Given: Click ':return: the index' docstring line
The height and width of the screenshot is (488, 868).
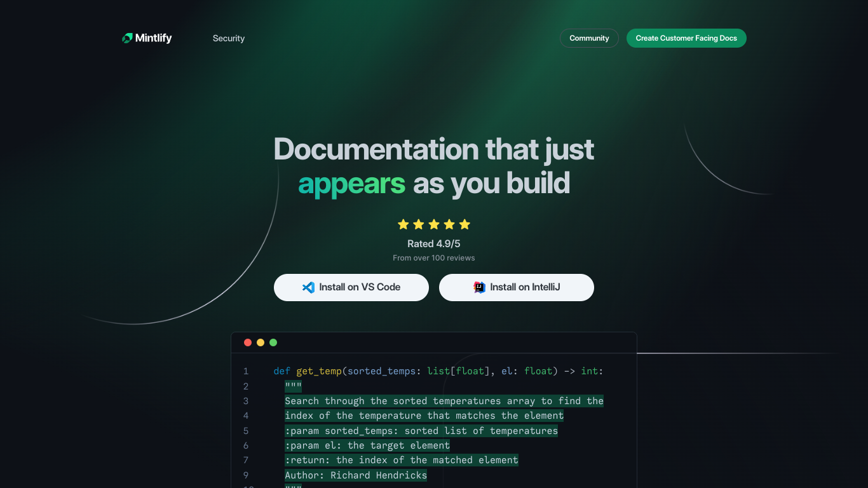Looking at the screenshot, I should (402, 460).
